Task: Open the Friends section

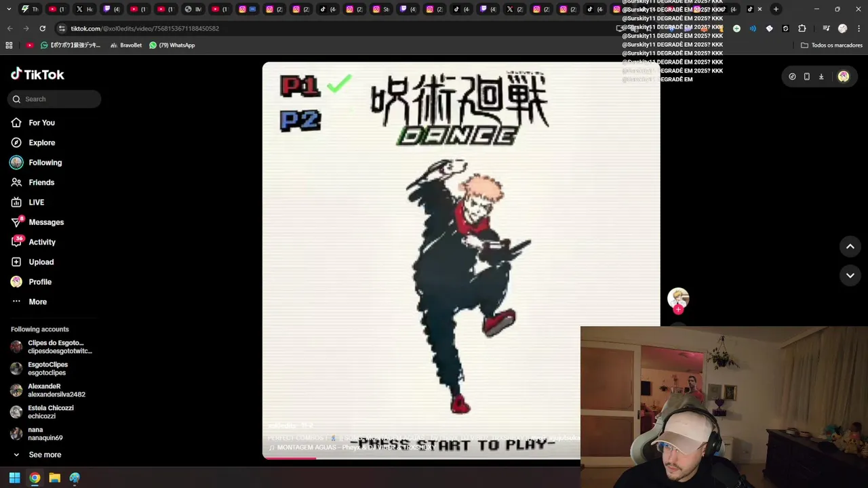Action: tap(32, 182)
